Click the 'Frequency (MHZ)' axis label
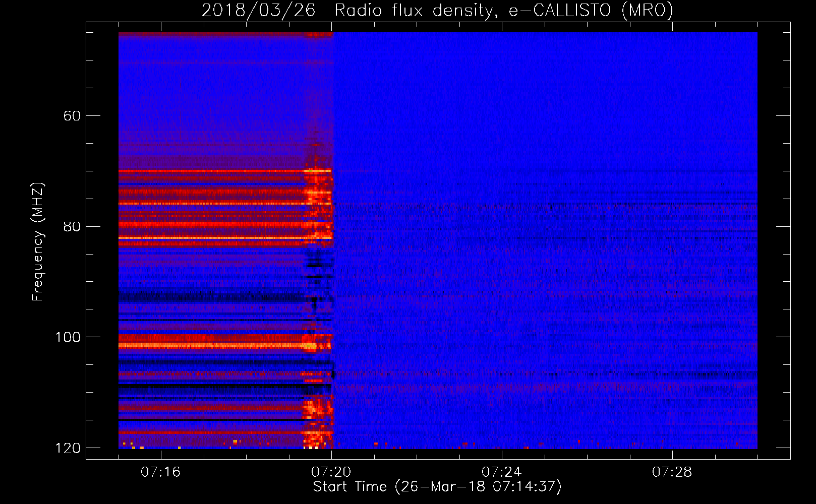The height and width of the screenshot is (504, 816). click(x=37, y=242)
